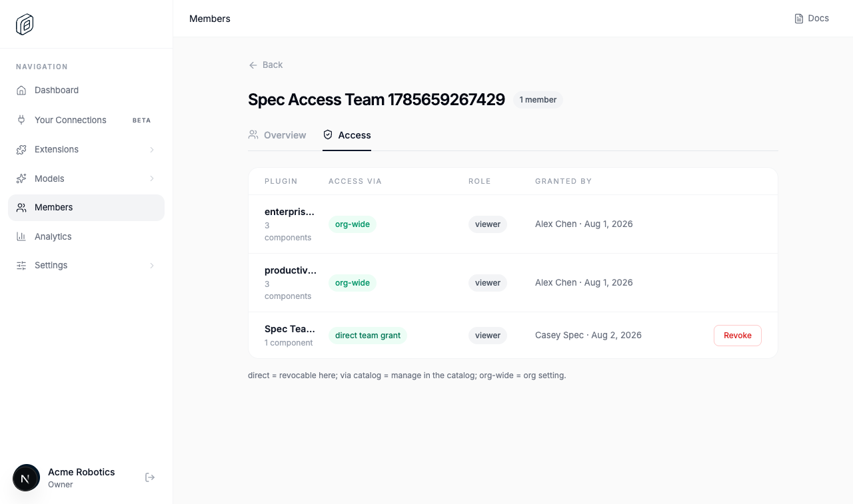The height and width of the screenshot is (504, 853).
Task: Click the Settings sliders icon
Action: [21, 266]
